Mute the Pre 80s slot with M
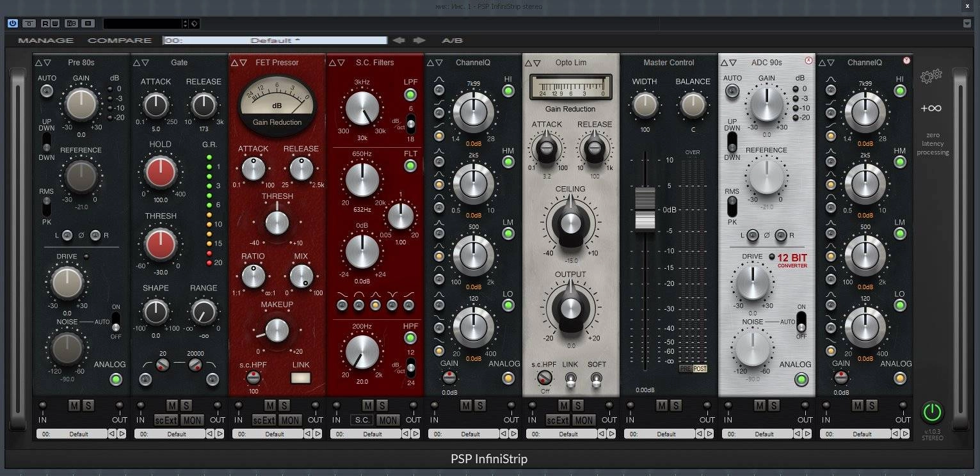This screenshot has height=476, width=980. tap(74, 406)
